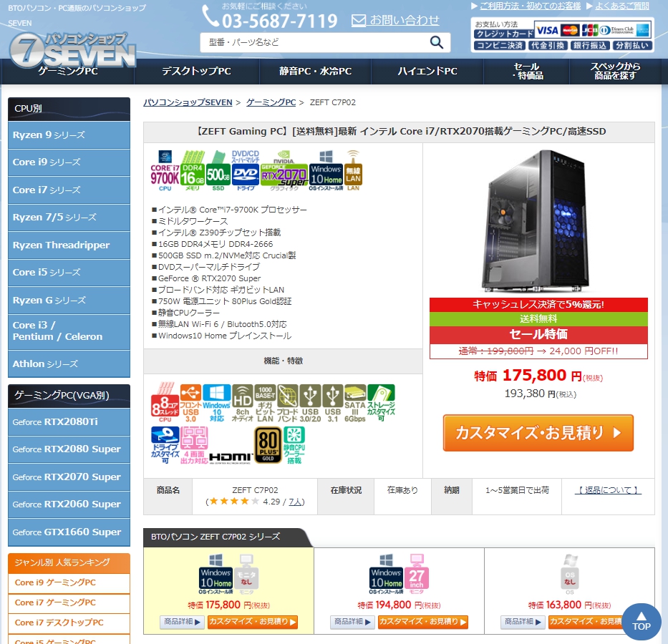Screen dimensions: 668x644
Task: Click the front USB 3.0 feature icon
Action: [x=190, y=403]
